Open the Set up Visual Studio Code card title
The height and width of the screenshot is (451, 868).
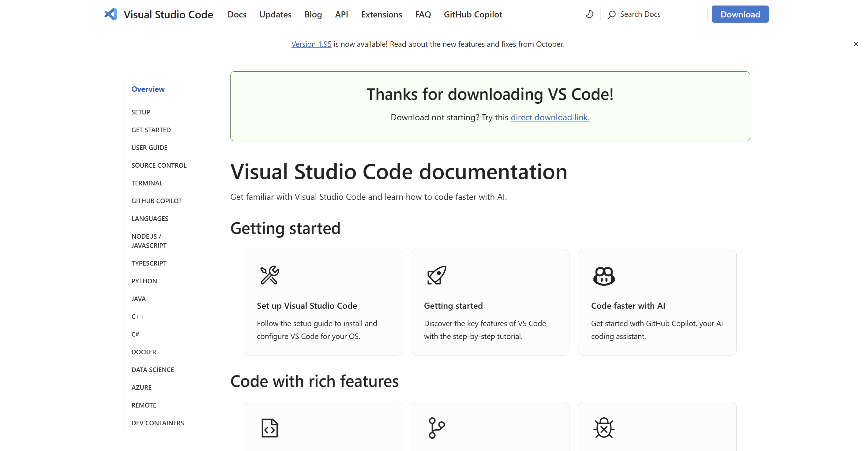pyautogui.click(x=306, y=306)
